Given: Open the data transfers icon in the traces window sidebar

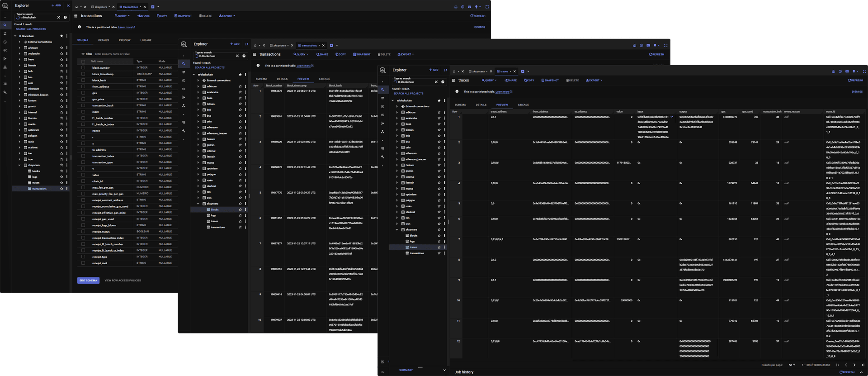Looking at the screenshot, I should coord(382,98).
